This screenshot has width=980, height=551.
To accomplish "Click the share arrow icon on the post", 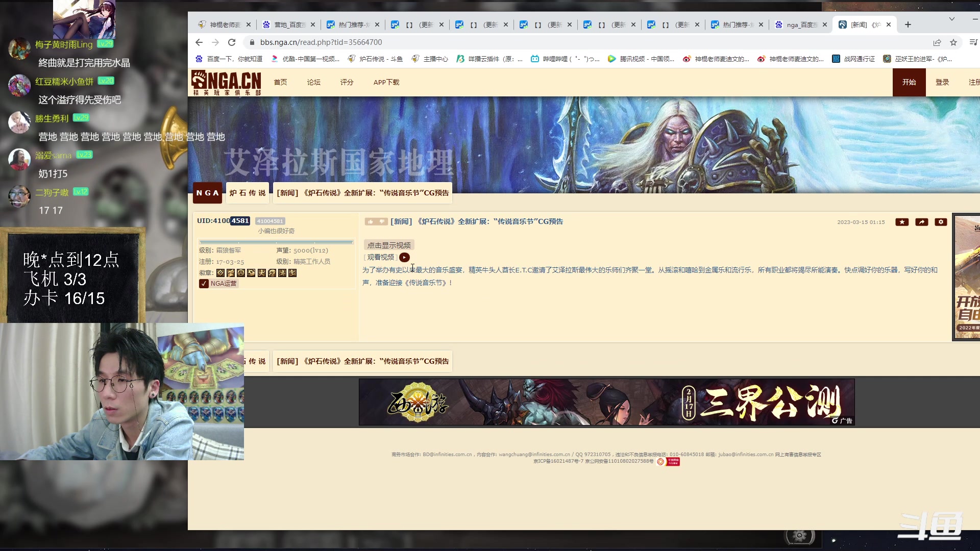I will tap(921, 222).
